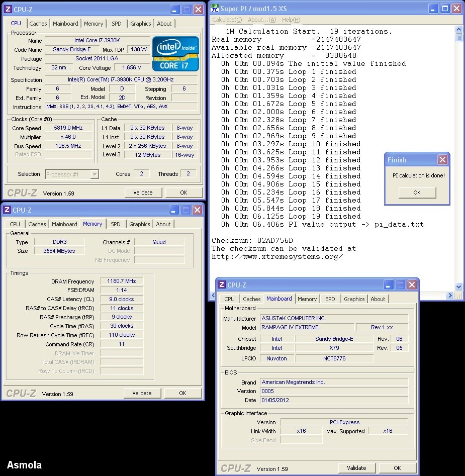Click Validate in the top CPU window
Viewport: 465px width, 476px height.
click(x=143, y=193)
